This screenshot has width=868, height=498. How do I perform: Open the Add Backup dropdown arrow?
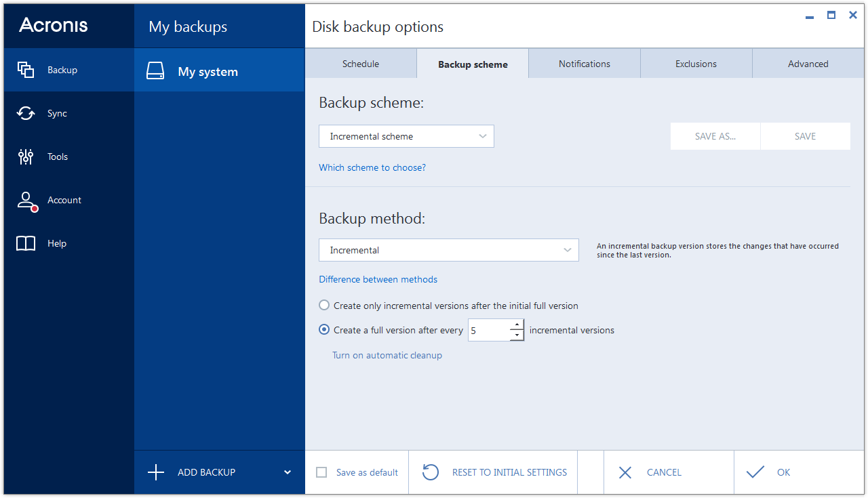(288, 472)
